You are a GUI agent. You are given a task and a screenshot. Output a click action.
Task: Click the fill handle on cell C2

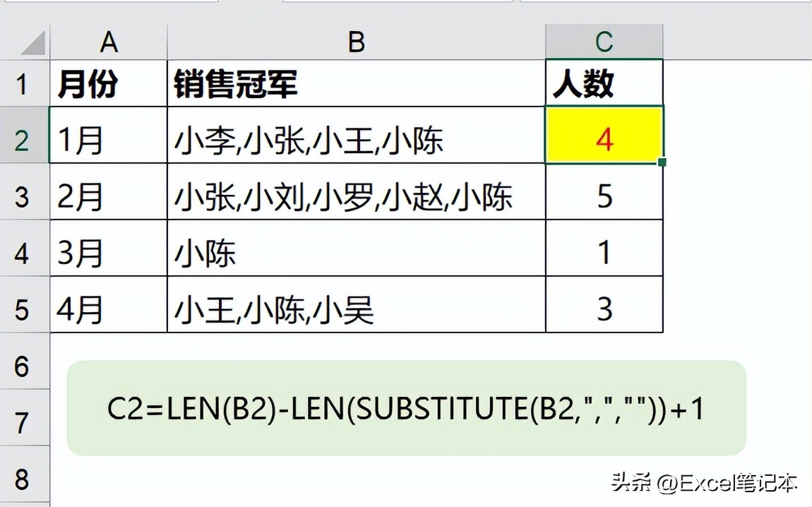coord(662,162)
